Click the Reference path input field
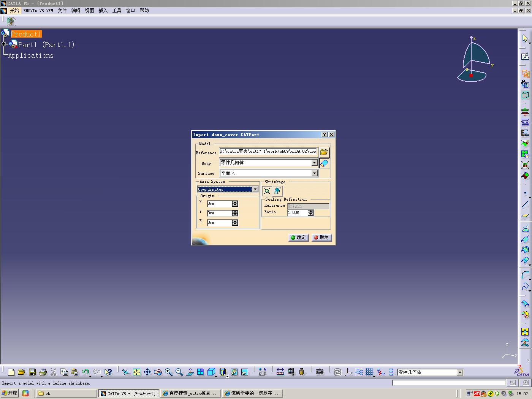This screenshot has height=399, width=532. [268, 152]
